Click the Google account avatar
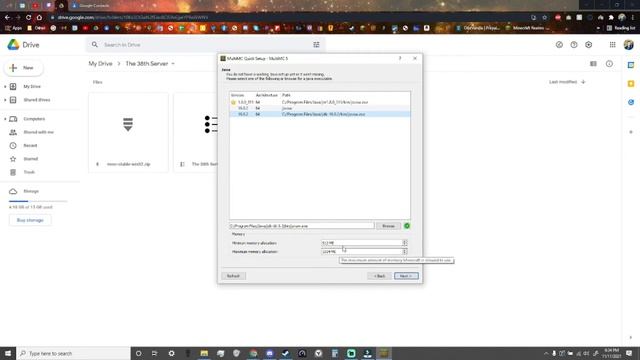640x360 pixels. (x=629, y=44)
